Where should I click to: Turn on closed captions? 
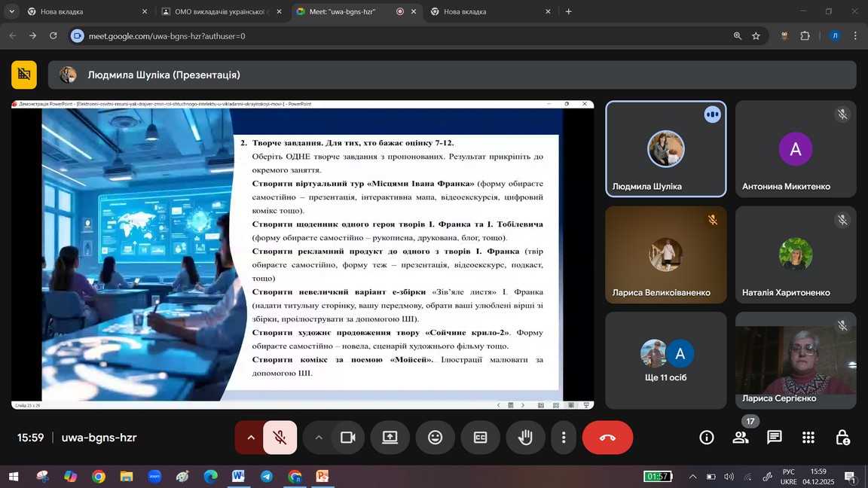[x=480, y=438]
